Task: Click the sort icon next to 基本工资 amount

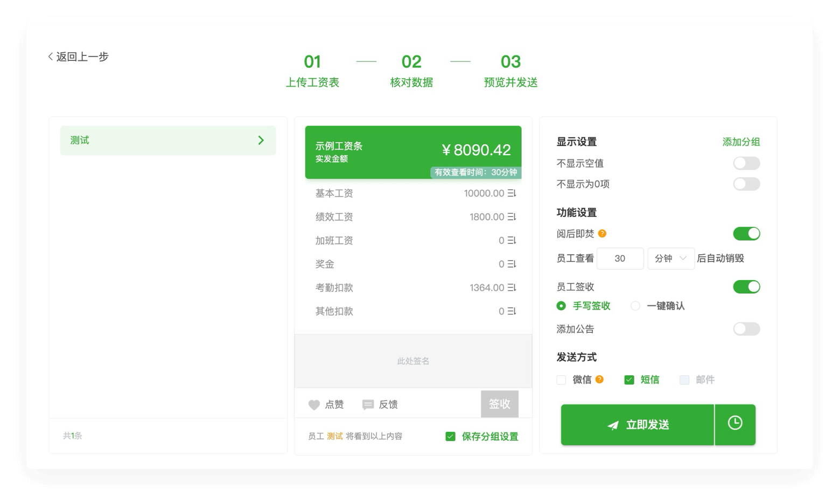Action: pos(512,193)
